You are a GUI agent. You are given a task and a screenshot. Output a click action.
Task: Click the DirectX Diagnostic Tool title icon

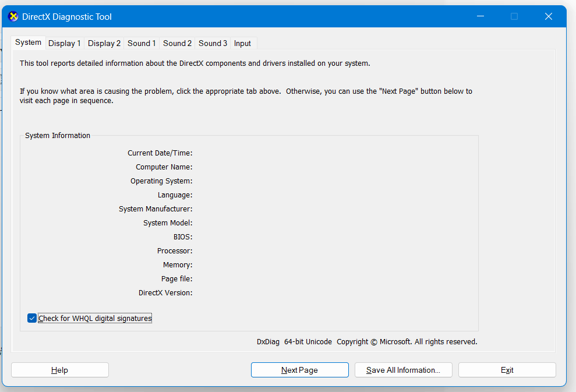(x=13, y=16)
